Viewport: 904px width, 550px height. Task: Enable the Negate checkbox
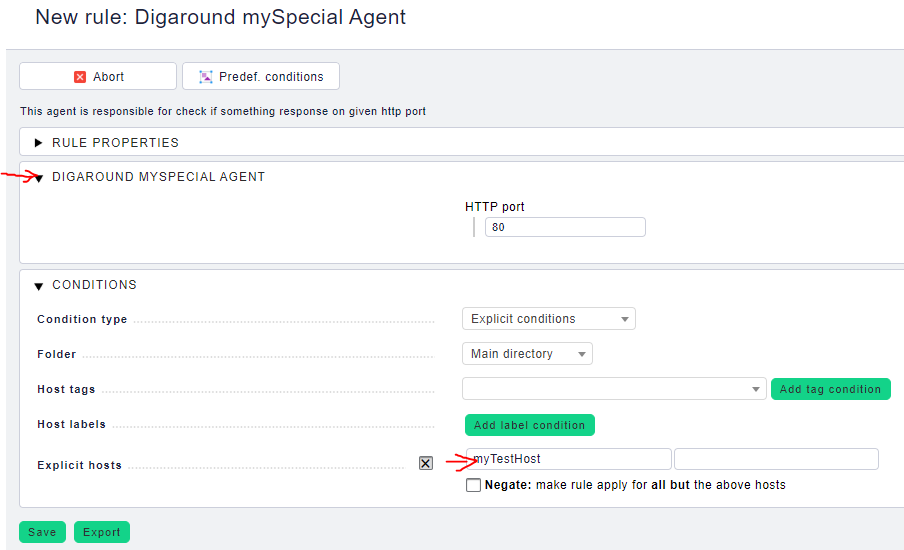(473, 485)
